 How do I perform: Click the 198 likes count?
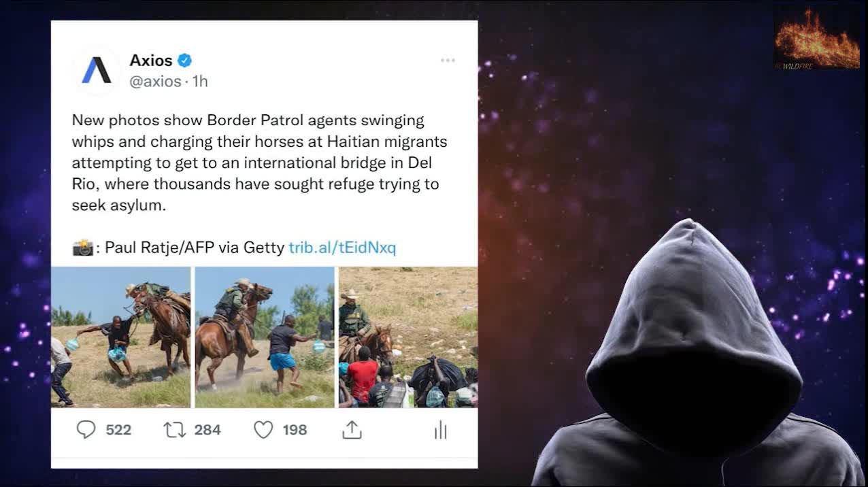click(x=295, y=430)
